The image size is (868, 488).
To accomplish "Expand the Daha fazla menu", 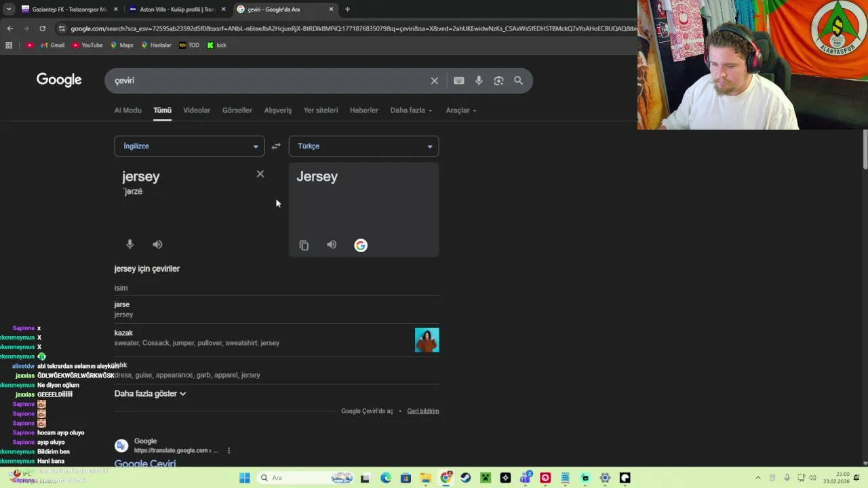I will pos(411,110).
